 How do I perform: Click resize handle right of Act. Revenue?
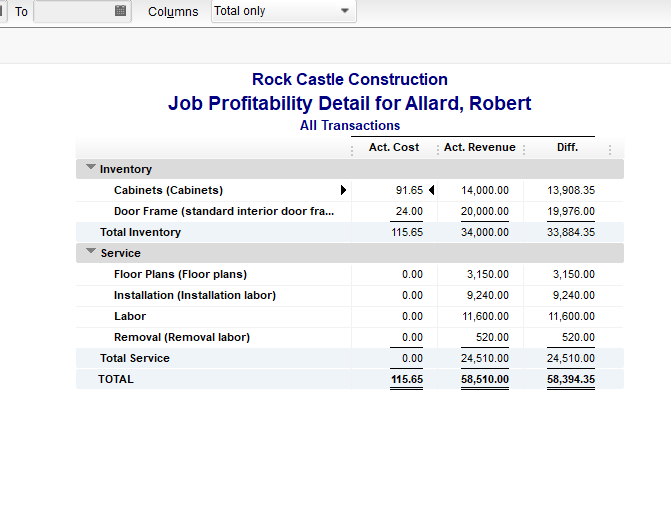click(x=524, y=149)
